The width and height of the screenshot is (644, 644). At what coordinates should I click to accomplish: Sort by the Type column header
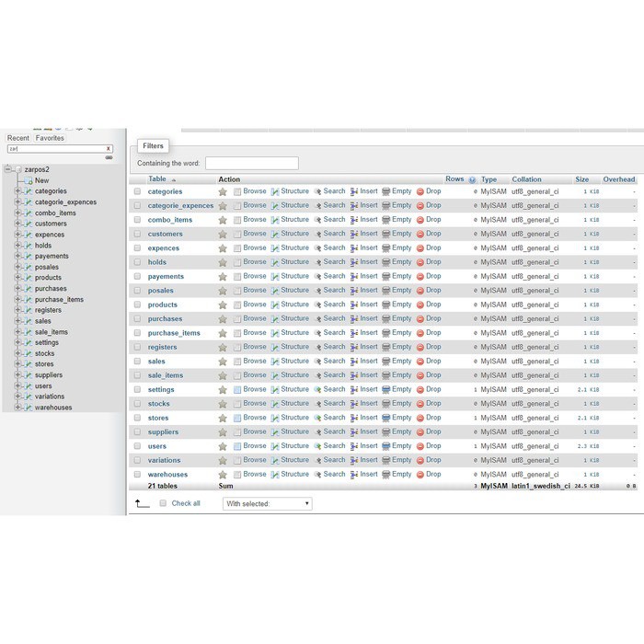[489, 179]
